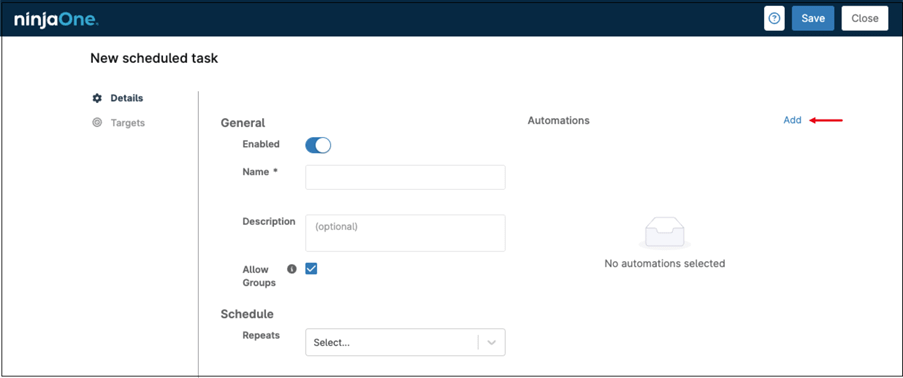Focus the Name input field
This screenshot has height=378, width=903.
[405, 177]
